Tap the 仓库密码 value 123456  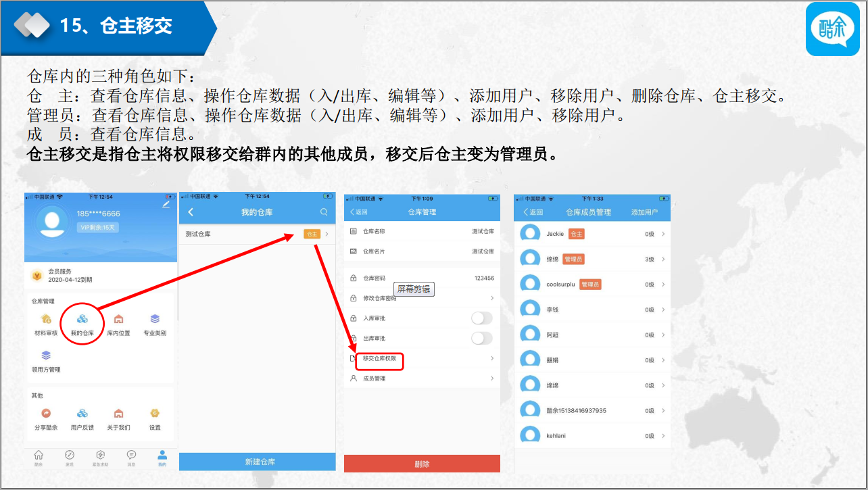point(484,278)
